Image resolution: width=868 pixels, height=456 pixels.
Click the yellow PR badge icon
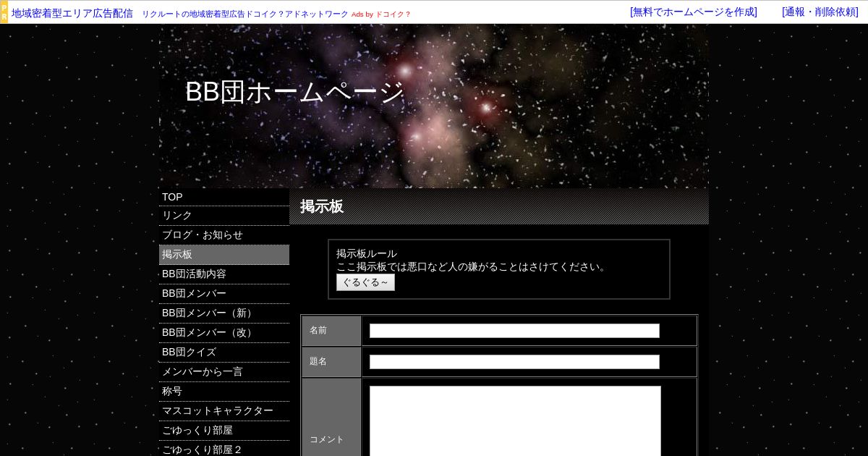[x=4, y=12]
